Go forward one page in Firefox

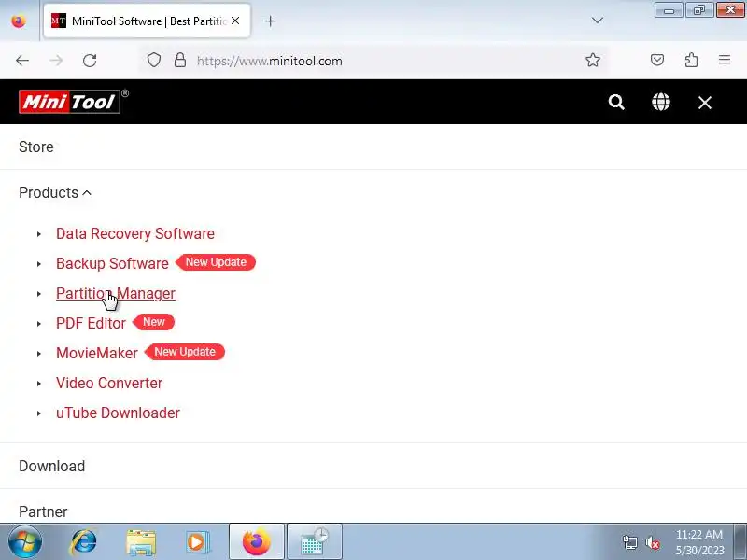coord(56,61)
